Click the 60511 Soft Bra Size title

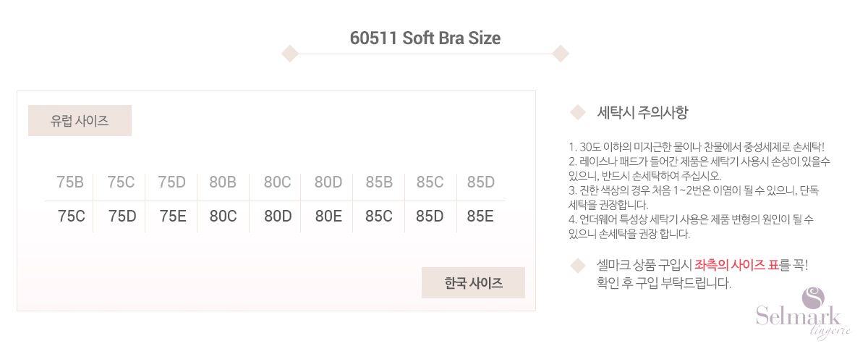point(425,38)
